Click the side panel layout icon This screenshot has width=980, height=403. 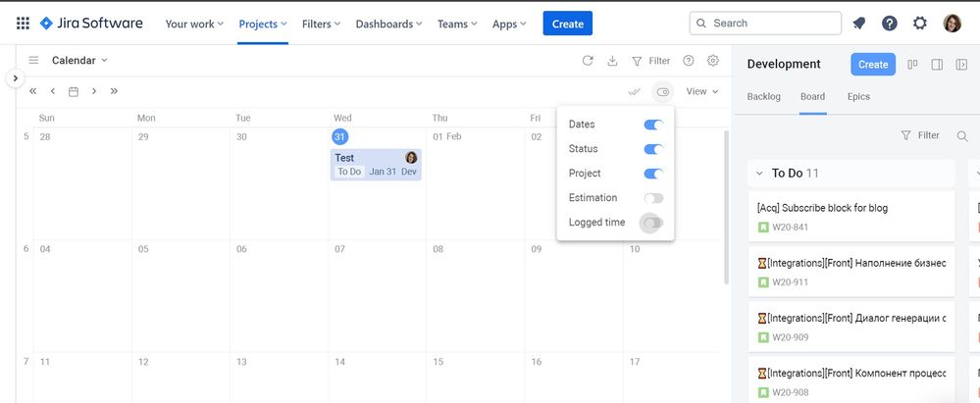pyautogui.click(x=937, y=65)
